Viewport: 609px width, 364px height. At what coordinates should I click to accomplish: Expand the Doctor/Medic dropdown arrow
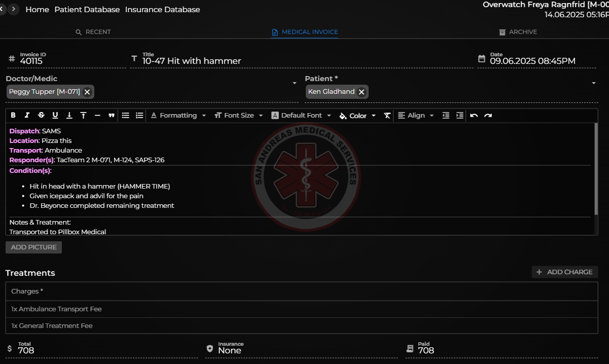point(294,83)
